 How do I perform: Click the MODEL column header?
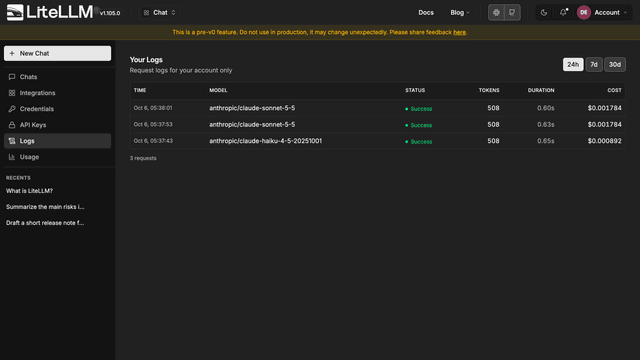218,90
